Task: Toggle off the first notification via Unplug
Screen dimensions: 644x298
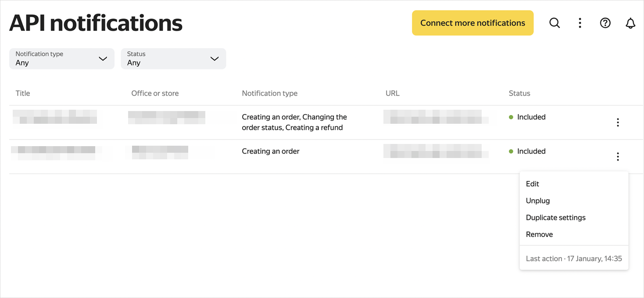Action: point(538,201)
